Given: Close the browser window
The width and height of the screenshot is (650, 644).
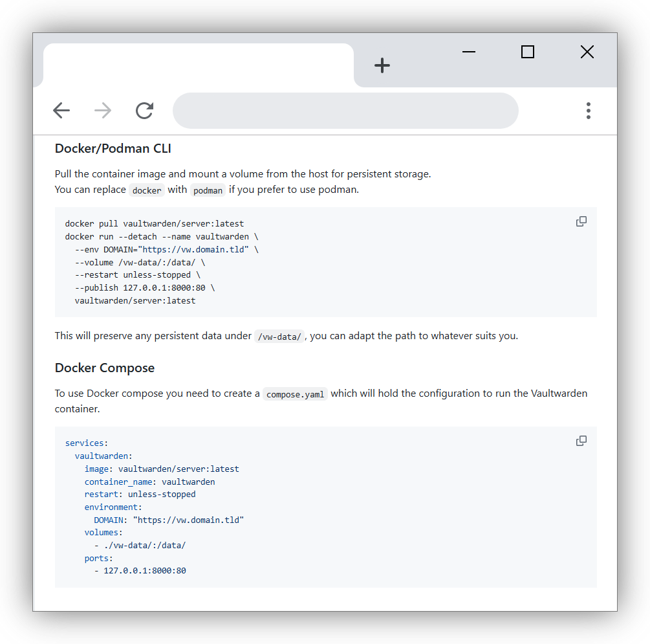Looking at the screenshot, I should coord(587,52).
